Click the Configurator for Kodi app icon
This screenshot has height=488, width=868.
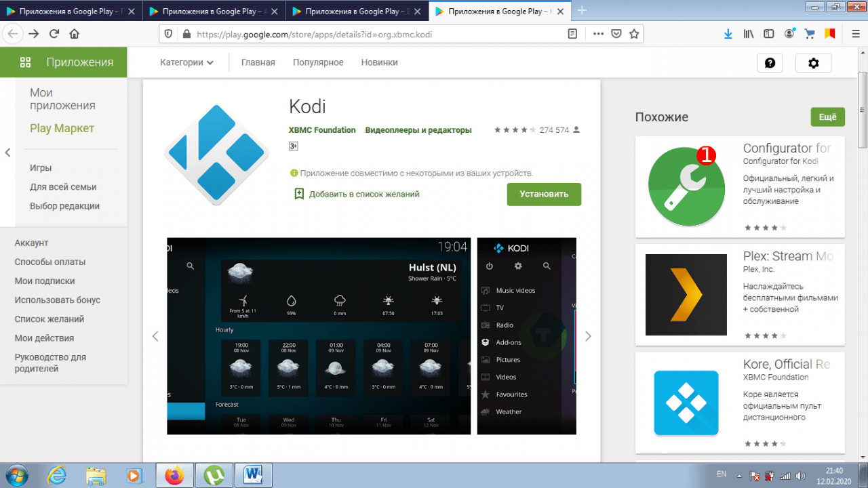[686, 186]
